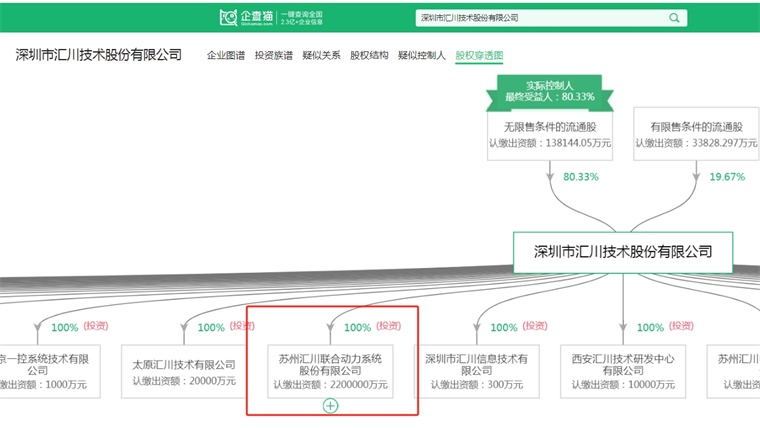The width and height of the screenshot is (760, 428).
Task: Click the page title 深圳市汇川技术股份有限公司
Action: (x=98, y=55)
